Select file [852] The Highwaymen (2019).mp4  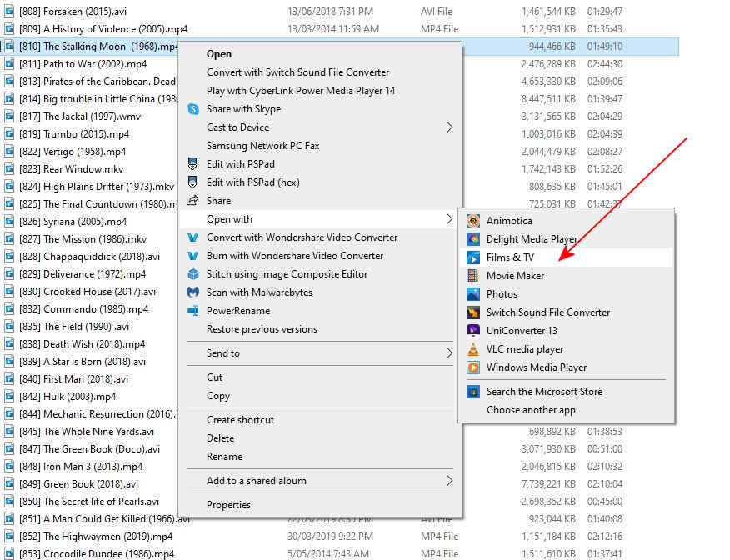coord(96,537)
